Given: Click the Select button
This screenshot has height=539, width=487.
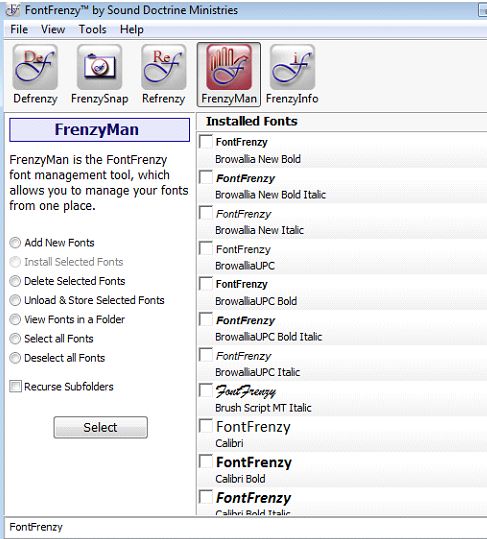Looking at the screenshot, I should pyautogui.click(x=100, y=427).
